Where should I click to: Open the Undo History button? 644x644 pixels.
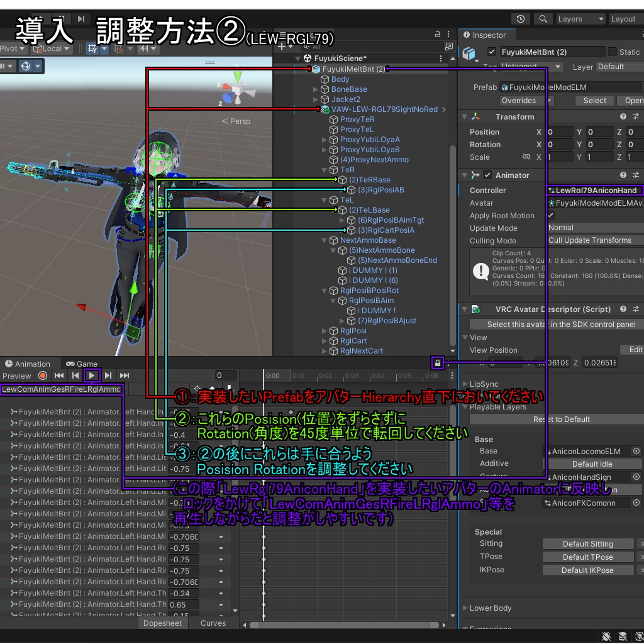pos(520,19)
